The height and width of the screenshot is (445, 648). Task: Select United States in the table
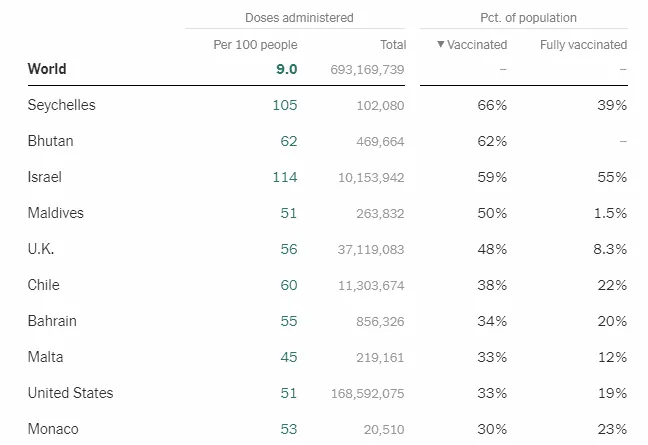click(x=70, y=393)
